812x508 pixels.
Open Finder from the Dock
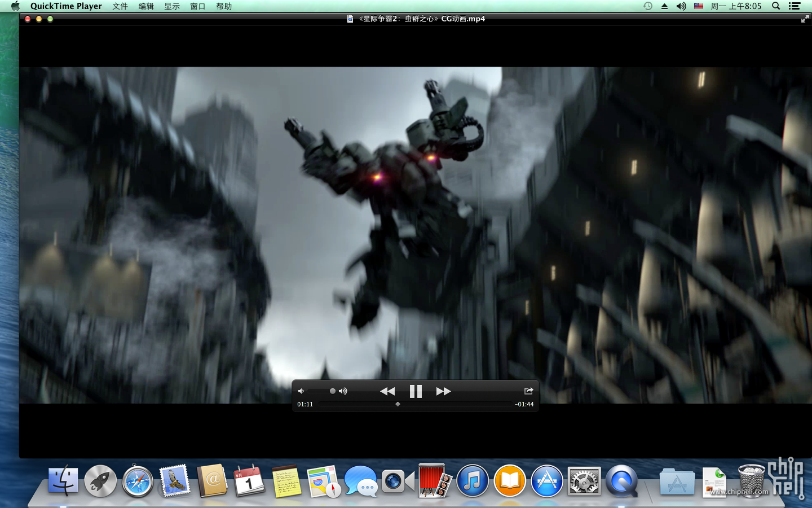63,481
